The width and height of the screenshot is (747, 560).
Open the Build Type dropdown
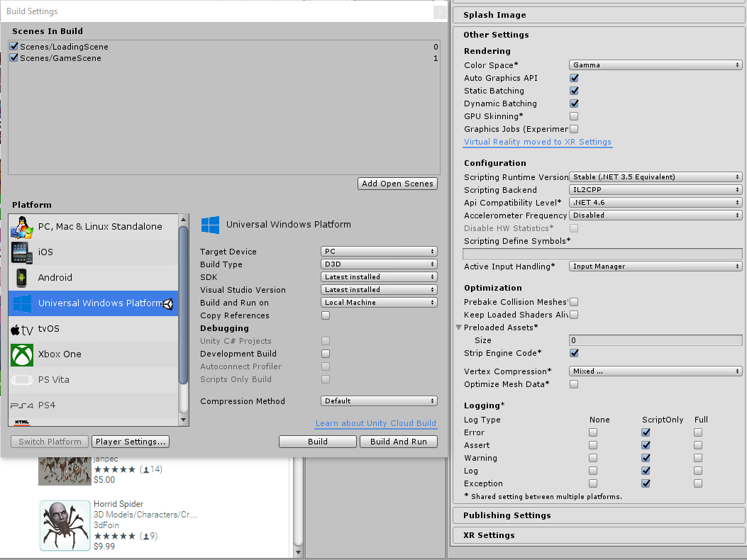[379, 264]
